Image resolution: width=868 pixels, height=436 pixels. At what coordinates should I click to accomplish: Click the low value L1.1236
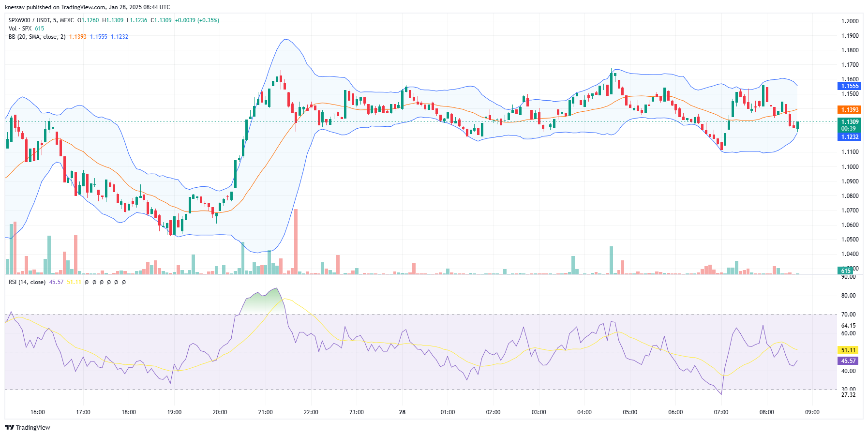137,20
